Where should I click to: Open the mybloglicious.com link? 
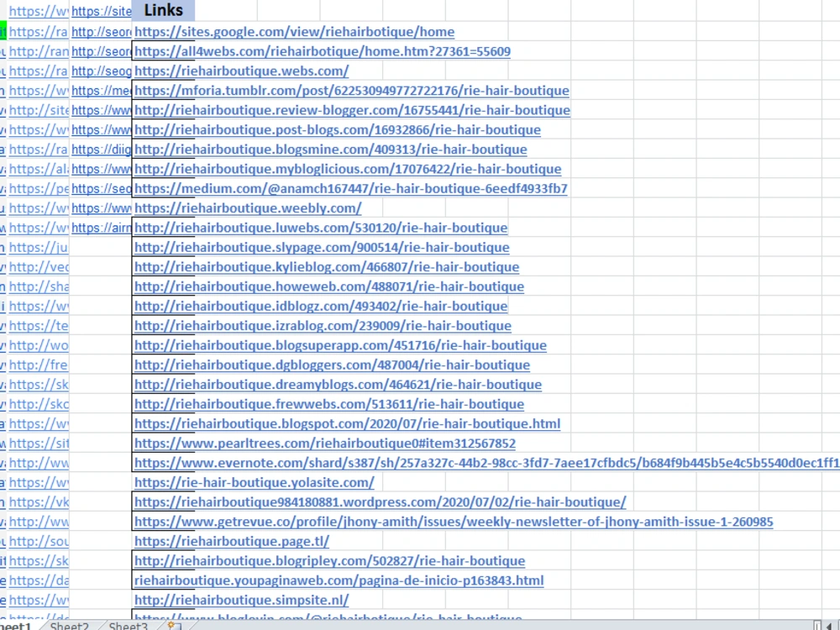[348, 169]
